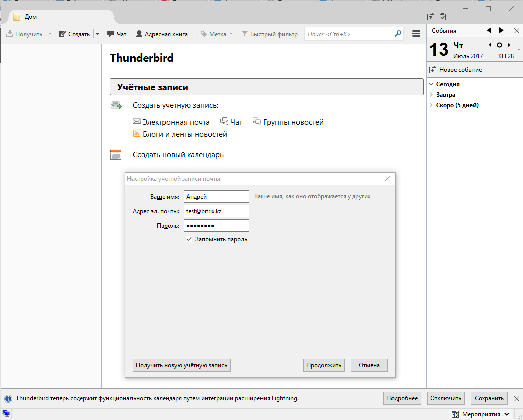Click the Чат account creation link
This screenshot has height=420, width=523.
[x=236, y=122]
